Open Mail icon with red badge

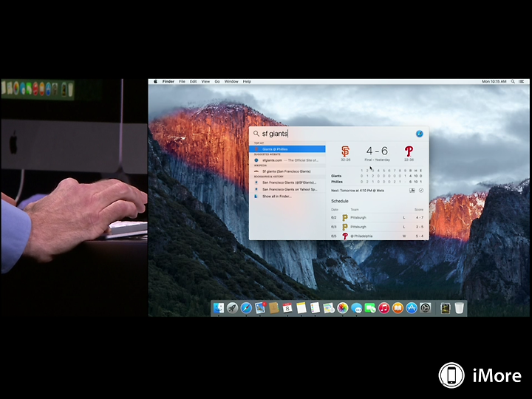tap(260, 308)
